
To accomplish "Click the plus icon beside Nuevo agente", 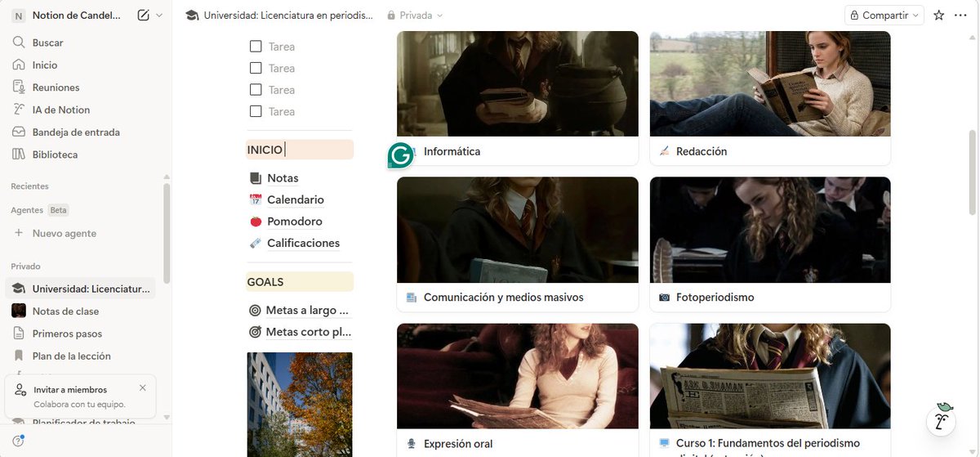I will (x=19, y=233).
